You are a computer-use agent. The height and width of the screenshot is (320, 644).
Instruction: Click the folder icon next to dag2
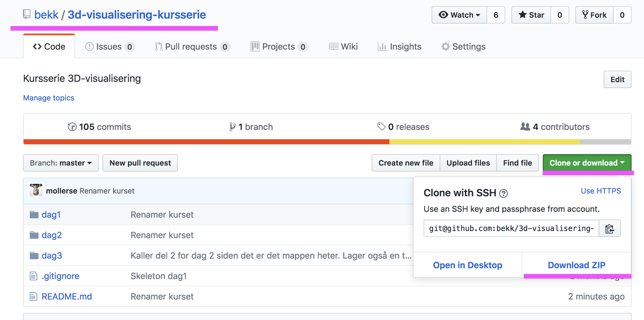click(34, 235)
